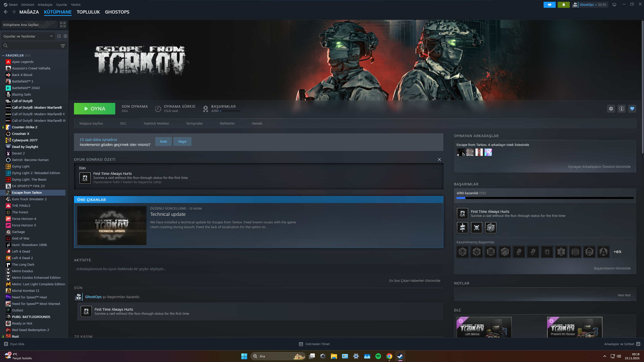Close the Oyun Sonrası Özeti panel
The image size is (644, 362).
tap(439, 159)
